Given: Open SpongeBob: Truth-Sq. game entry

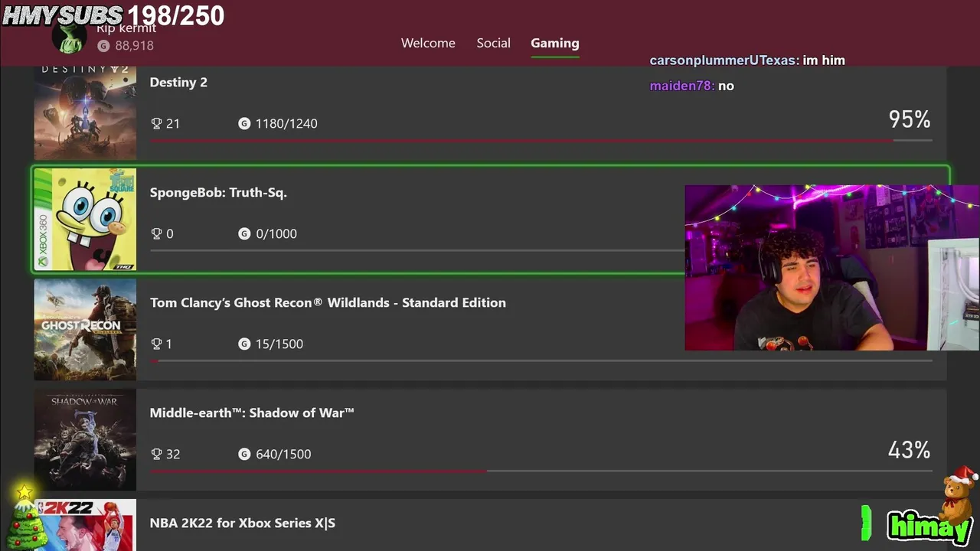Looking at the screenshot, I should click(218, 192).
